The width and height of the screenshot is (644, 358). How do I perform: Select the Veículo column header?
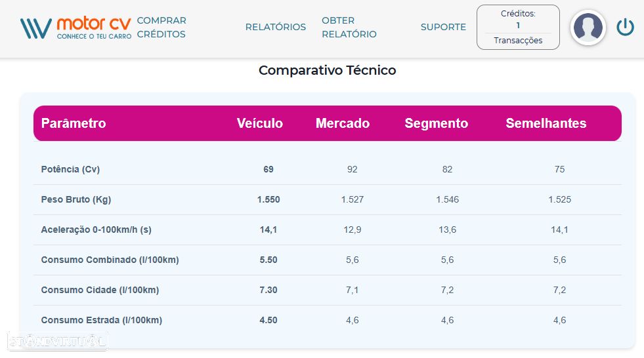tap(260, 123)
